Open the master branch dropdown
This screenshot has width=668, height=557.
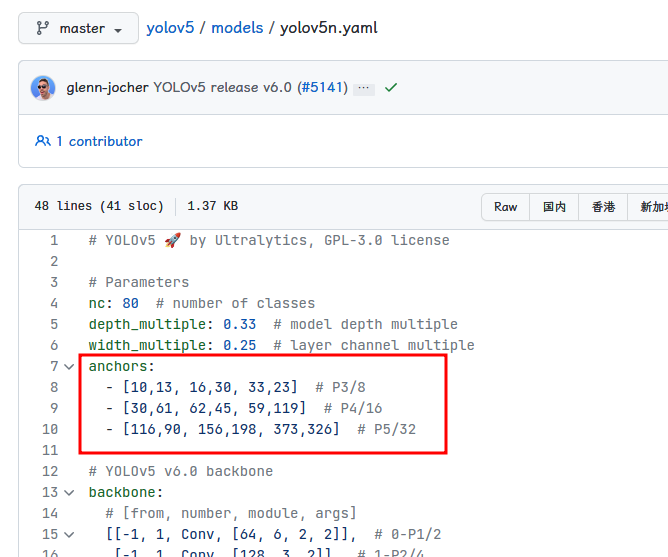click(x=78, y=28)
